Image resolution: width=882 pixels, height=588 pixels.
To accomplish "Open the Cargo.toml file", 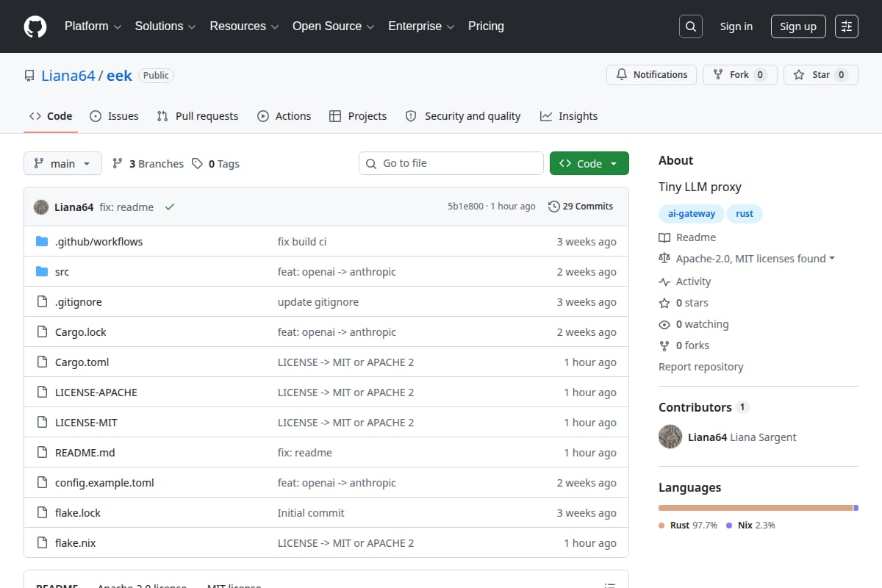I will [82, 362].
